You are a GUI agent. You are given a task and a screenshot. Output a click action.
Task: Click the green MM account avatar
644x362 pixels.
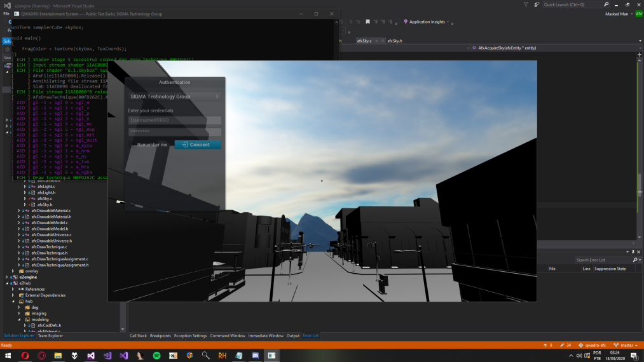click(639, 14)
